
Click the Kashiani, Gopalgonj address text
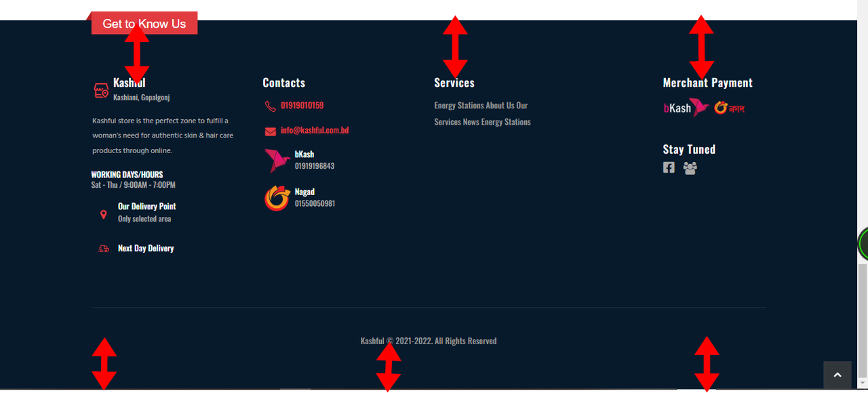141,97
